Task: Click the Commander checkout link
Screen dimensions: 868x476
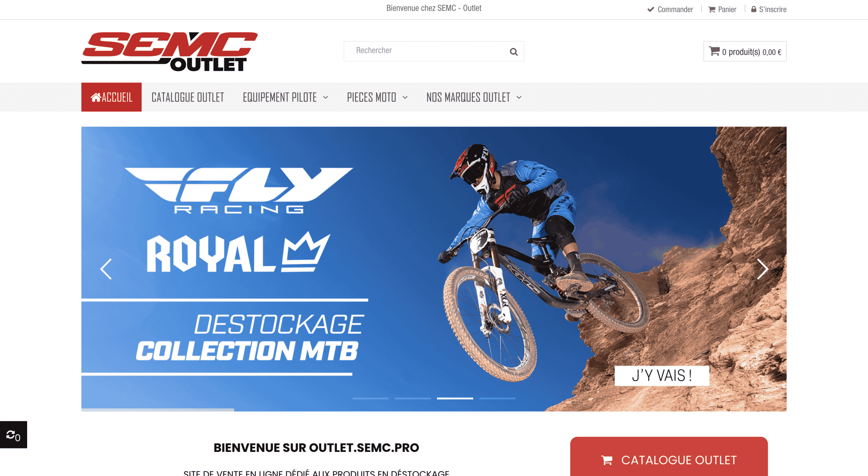Action: point(670,9)
